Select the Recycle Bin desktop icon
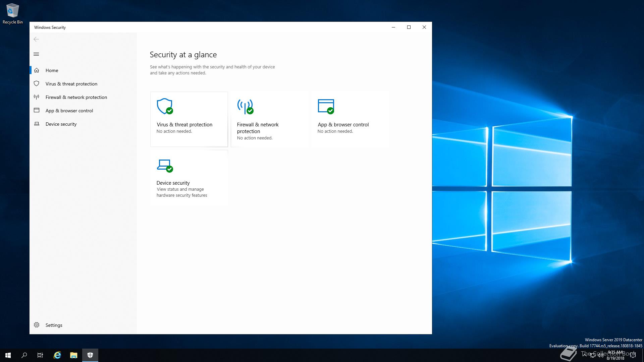Screen dimensions: 644x362 pyautogui.click(x=13, y=14)
